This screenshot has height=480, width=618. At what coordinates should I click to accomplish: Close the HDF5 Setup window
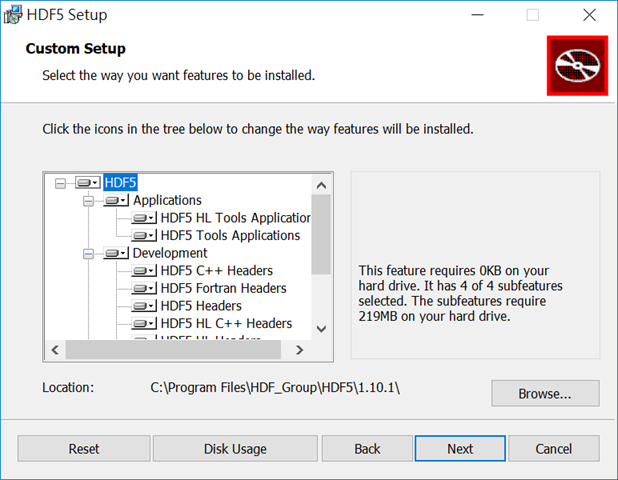coord(590,15)
